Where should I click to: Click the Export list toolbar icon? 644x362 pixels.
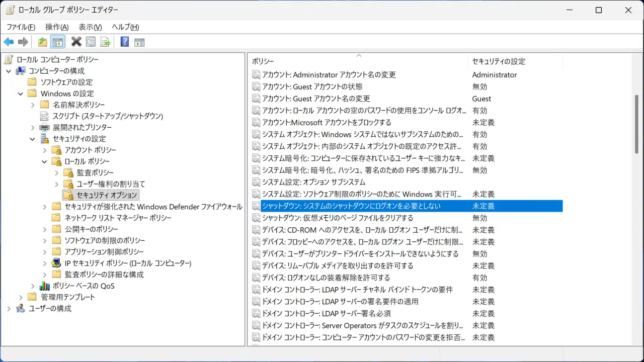(x=105, y=42)
